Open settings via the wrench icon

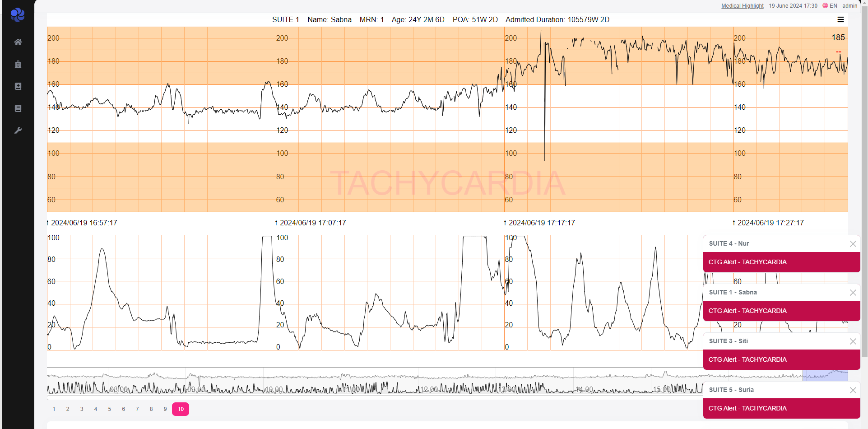18,131
